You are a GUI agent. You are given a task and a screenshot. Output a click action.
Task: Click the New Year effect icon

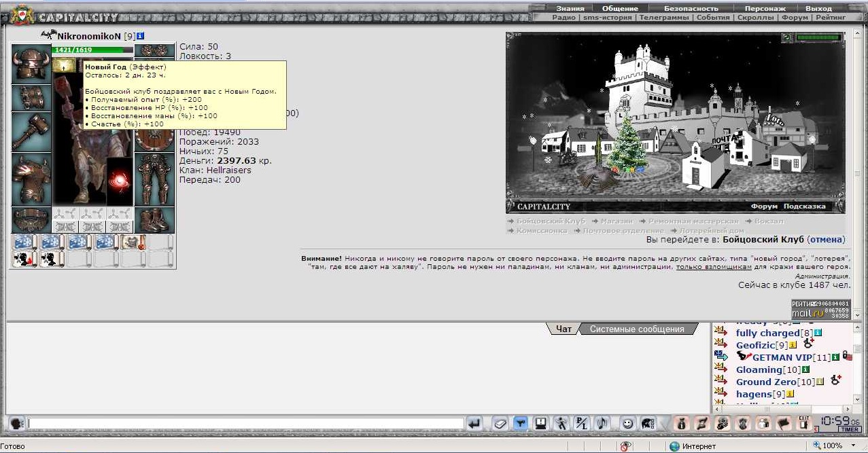tap(65, 65)
